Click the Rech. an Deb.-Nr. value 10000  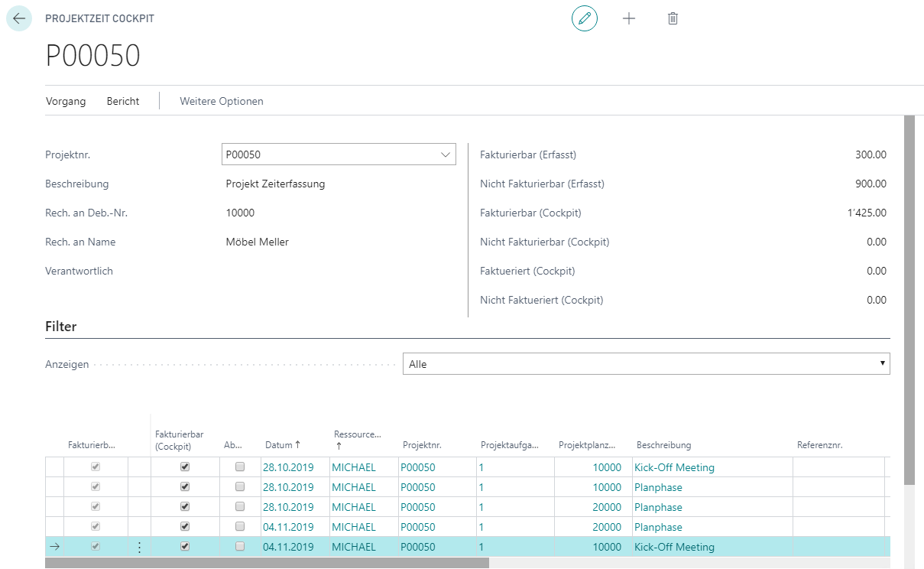tap(240, 213)
